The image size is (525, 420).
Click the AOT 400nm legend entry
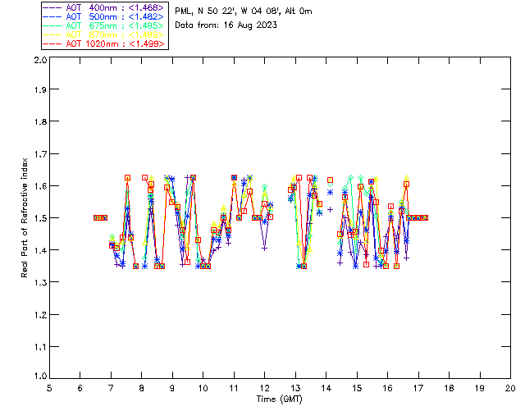tap(103, 7)
